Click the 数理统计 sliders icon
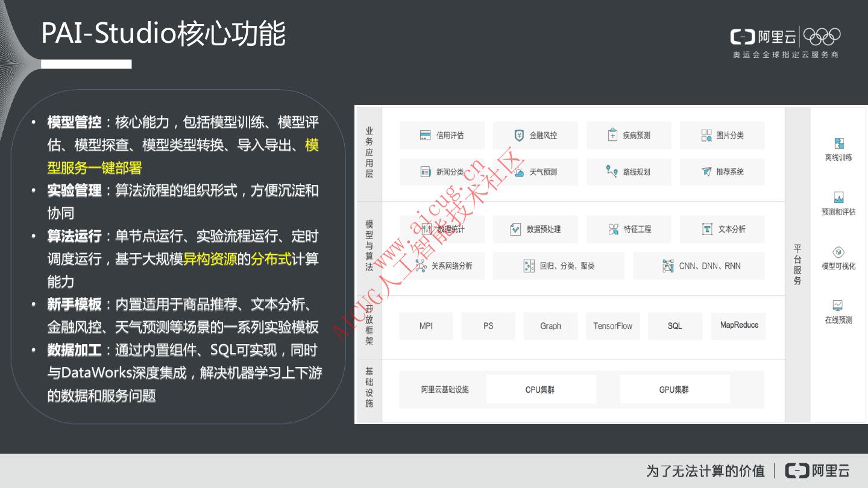The image size is (868, 488). coord(427,229)
